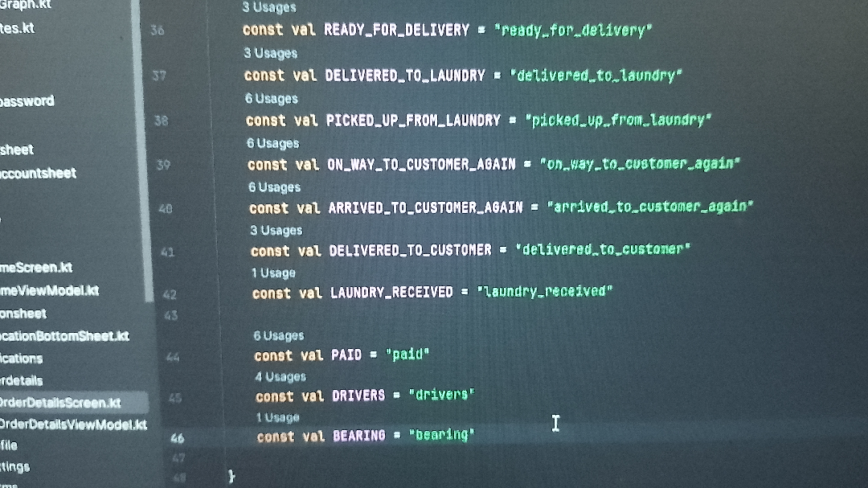Open the '6 Usages' hint above PAID
The width and height of the screenshot is (868, 488).
click(x=279, y=335)
